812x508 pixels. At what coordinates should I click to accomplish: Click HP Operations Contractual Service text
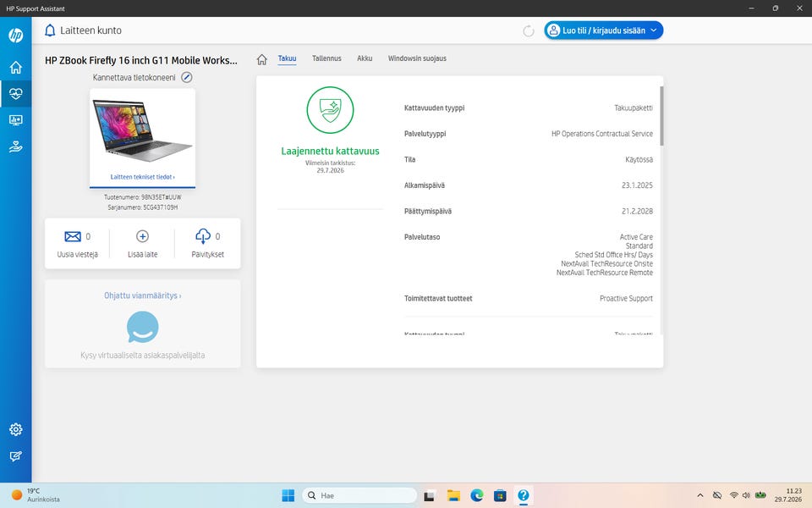pyautogui.click(x=601, y=134)
